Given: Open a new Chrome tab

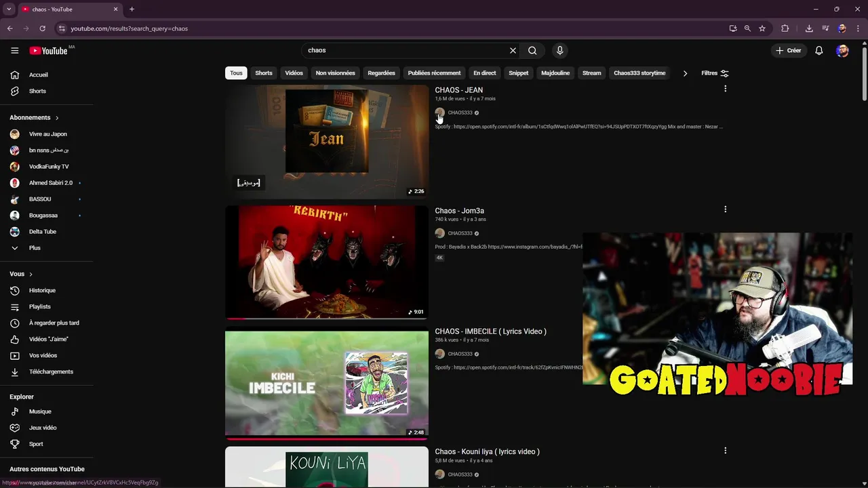Looking at the screenshot, I should [x=132, y=9].
